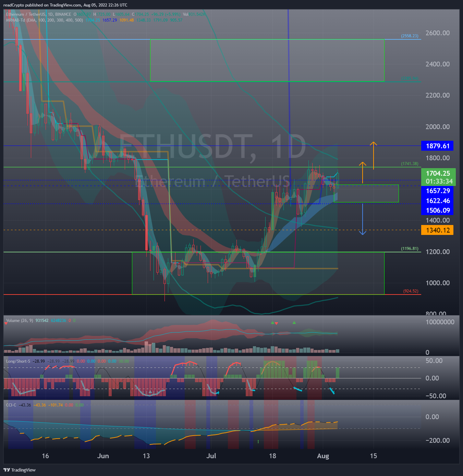Click the Long/Short-S indicator legend
Viewport: 463px width, 476px height.
click(x=18, y=361)
